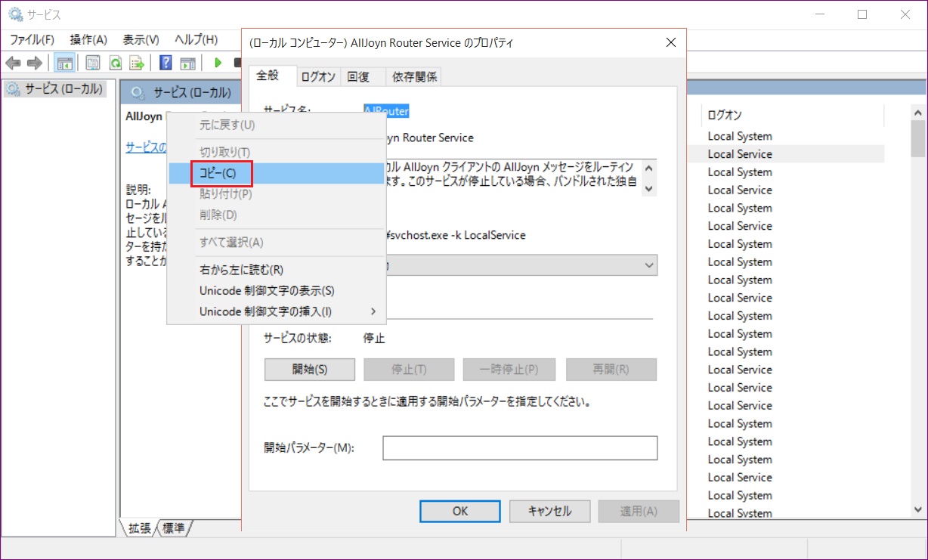This screenshot has height=560, width=928.
Task: Expand the Unicode 制御文字の挿入(I) submenu
Action: tap(276, 311)
